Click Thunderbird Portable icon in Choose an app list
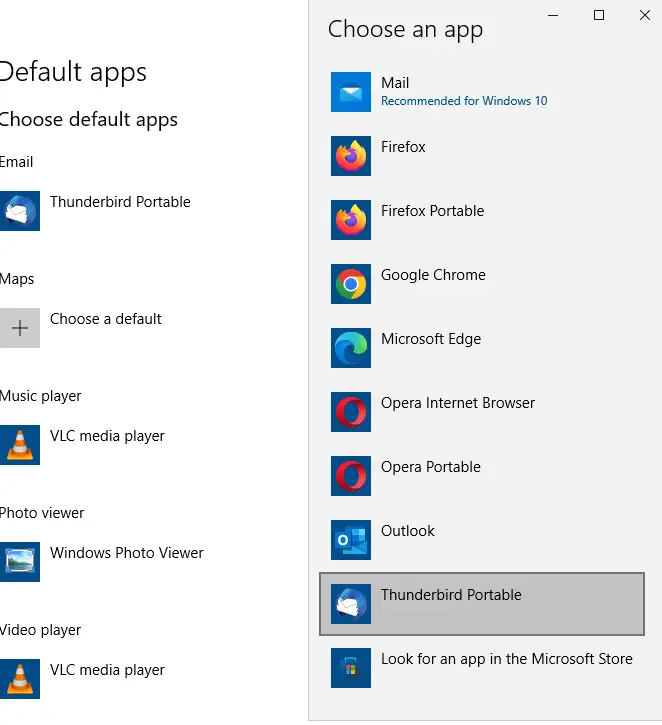 click(x=350, y=603)
